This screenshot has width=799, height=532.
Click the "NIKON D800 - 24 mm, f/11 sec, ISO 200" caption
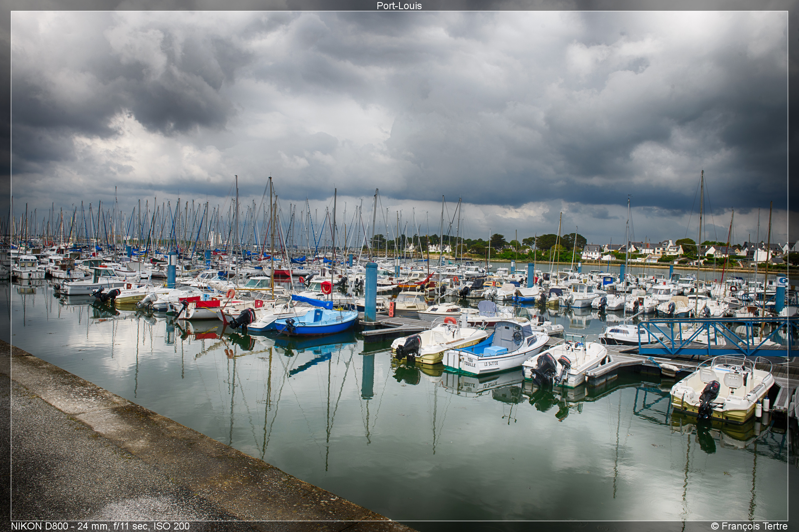(100, 526)
